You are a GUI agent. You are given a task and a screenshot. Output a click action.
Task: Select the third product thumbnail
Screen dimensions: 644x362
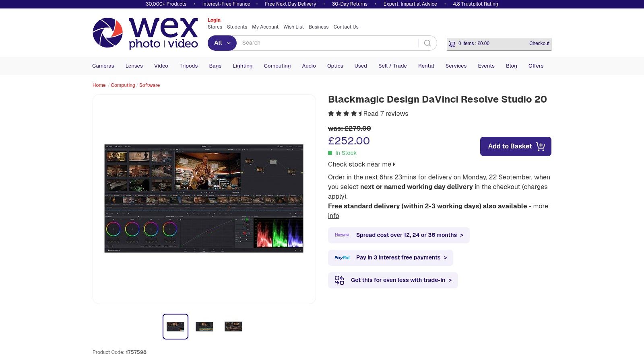pos(233,327)
